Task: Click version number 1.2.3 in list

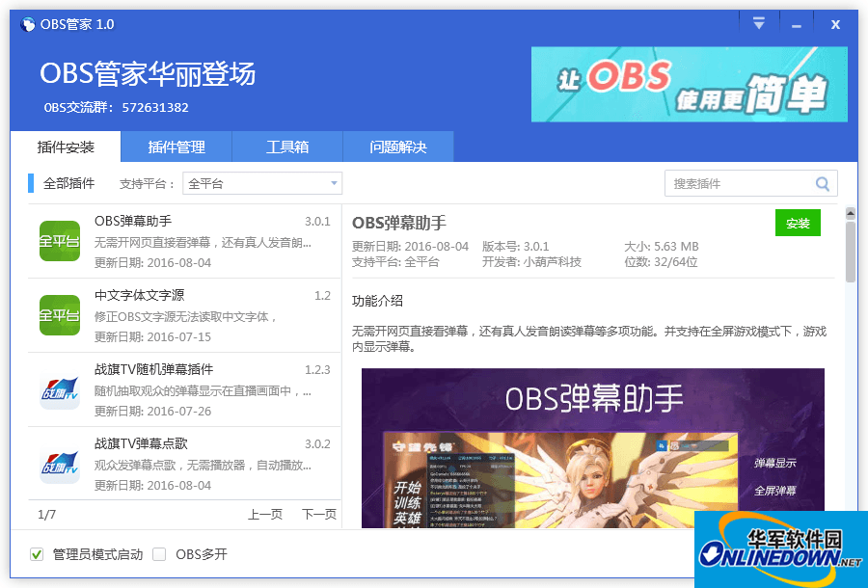Action: 317,370
